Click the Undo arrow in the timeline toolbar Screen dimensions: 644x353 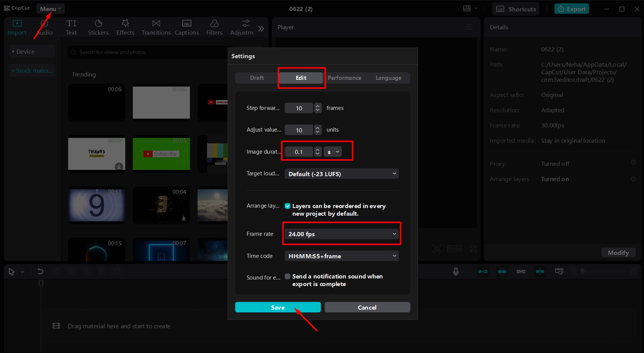[40, 272]
